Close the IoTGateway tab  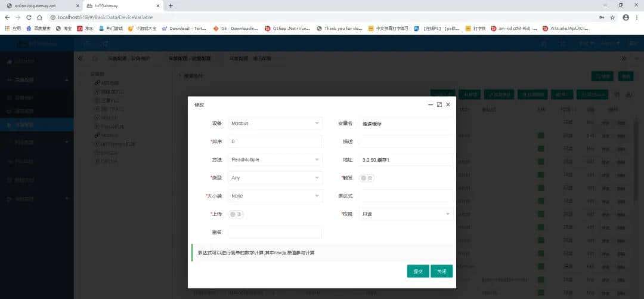[158, 6]
